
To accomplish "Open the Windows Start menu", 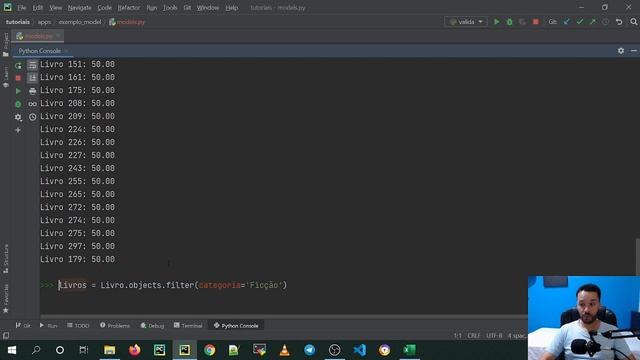I will (11, 350).
